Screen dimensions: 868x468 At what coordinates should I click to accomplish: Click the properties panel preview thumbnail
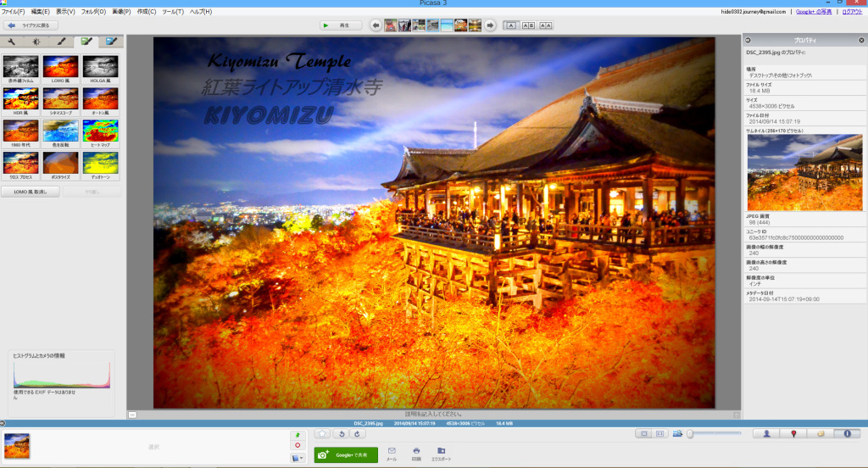point(805,172)
